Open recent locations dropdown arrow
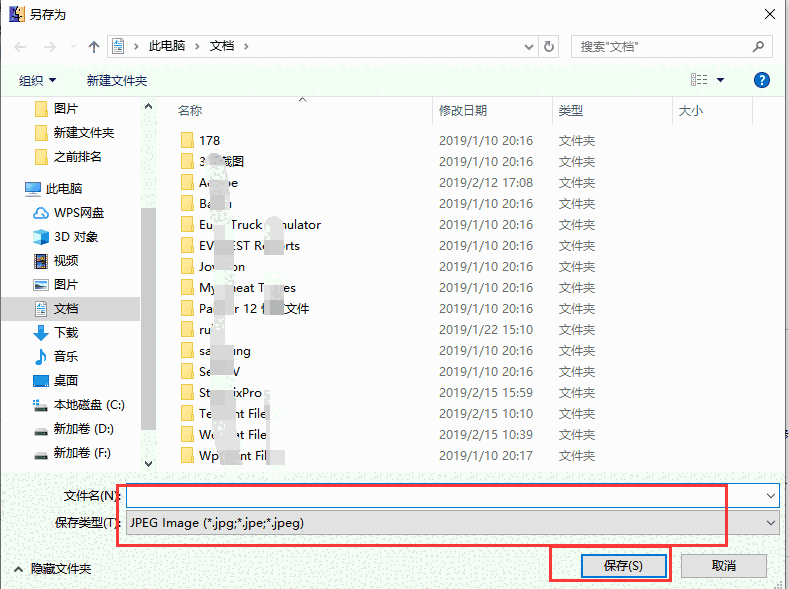This screenshot has width=789, height=589. coord(73,47)
